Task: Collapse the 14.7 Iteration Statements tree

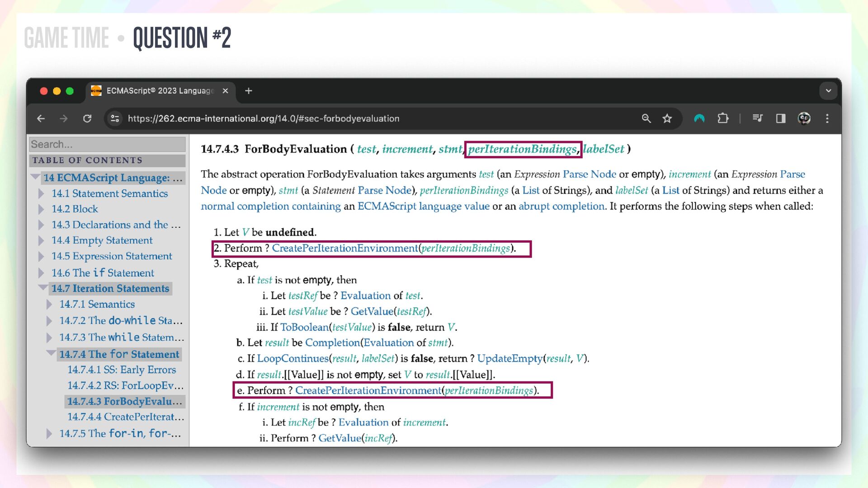Action: [43, 288]
